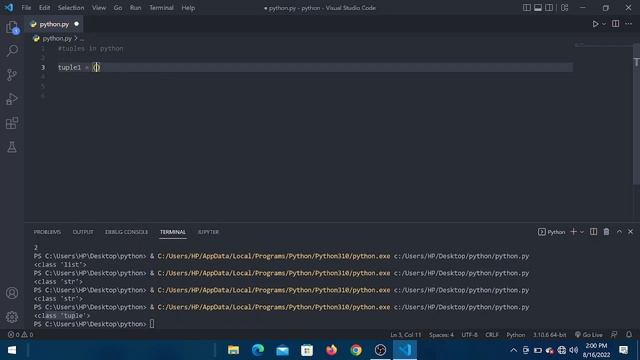Change encoding via UTF-8 status item
Viewport: 640px width, 360px height.
[469, 335]
